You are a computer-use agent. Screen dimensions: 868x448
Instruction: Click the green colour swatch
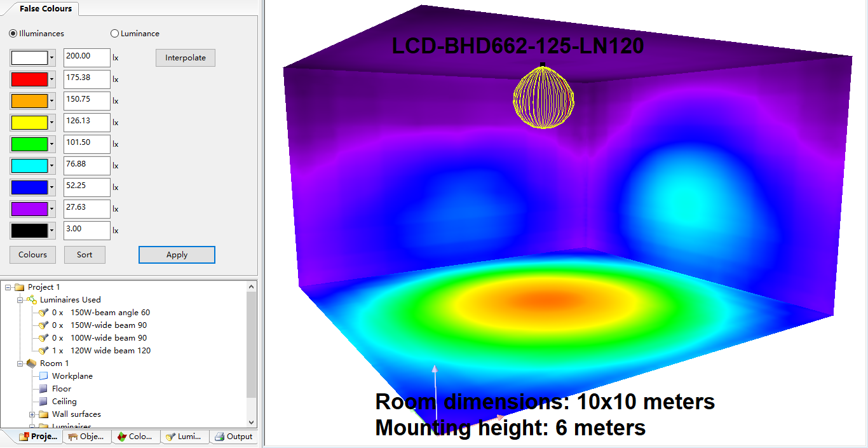point(29,144)
